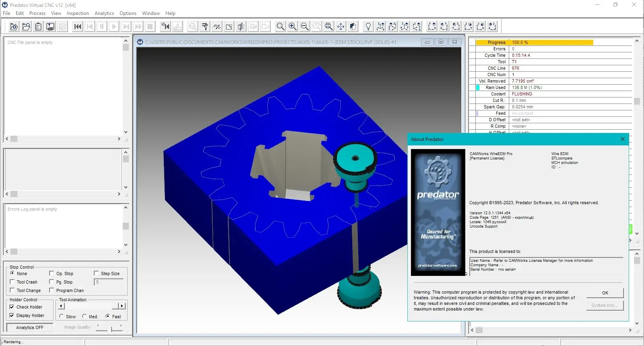The image size is (644, 346).
Task: Tick the Step Size checkbox
Action: click(x=96, y=273)
